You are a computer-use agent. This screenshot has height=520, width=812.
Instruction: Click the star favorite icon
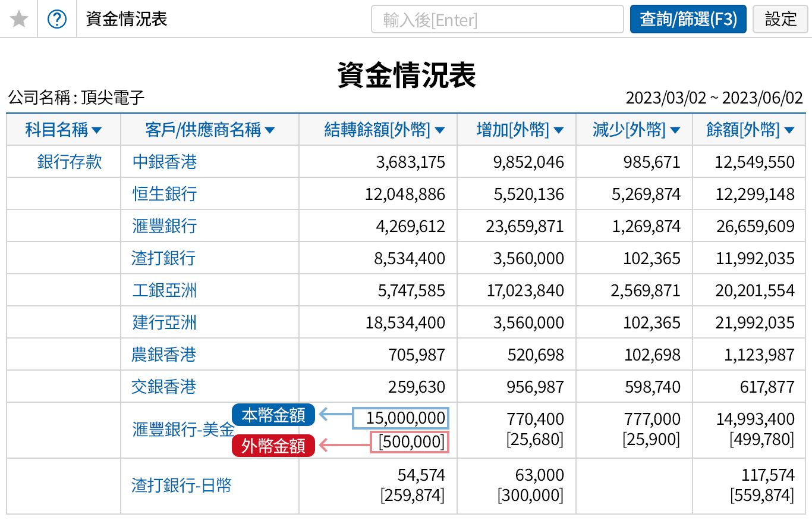click(x=18, y=18)
